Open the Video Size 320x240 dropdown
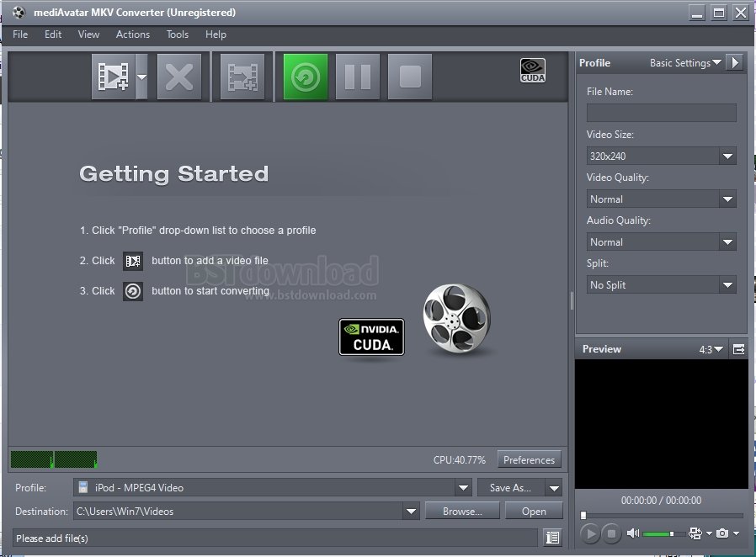This screenshot has height=557, width=756. [x=661, y=156]
